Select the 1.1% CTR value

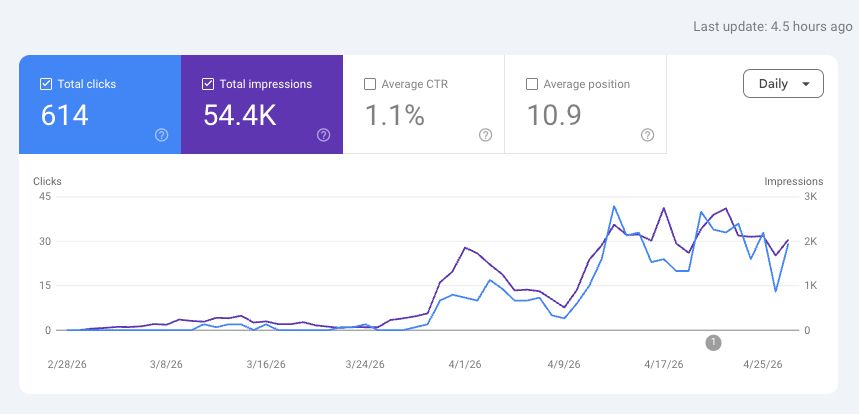click(394, 116)
